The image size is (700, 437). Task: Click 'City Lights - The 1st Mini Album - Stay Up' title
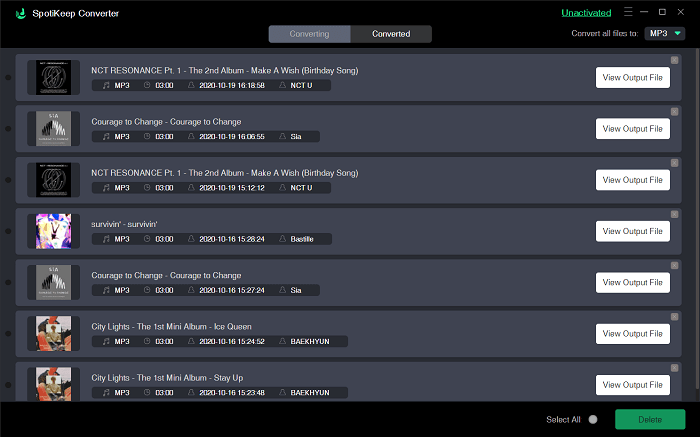[x=167, y=378]
